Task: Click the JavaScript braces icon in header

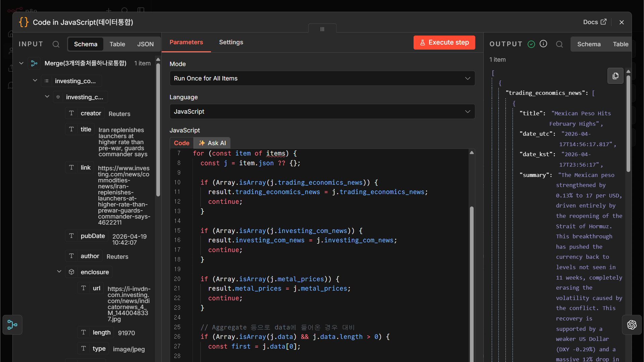Action: coord(24,22)
